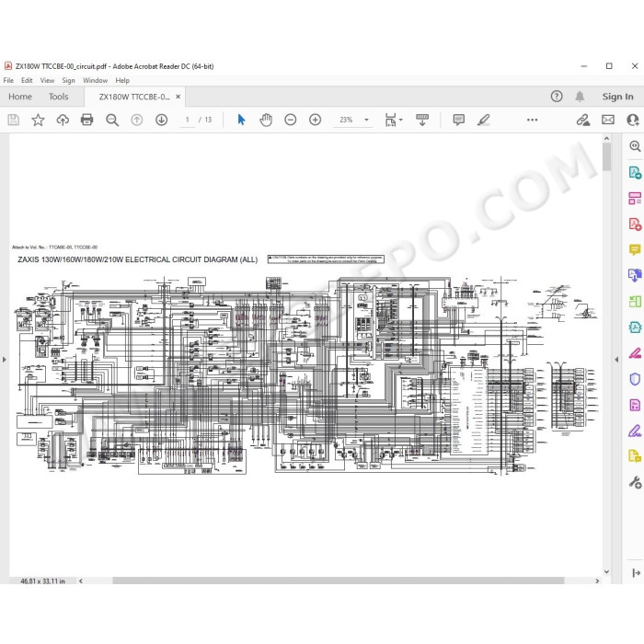The image size is (644, 644).
Task: Open More Tools wrench in sidebar
Action: pyautogui.click(x=635, y=482)
